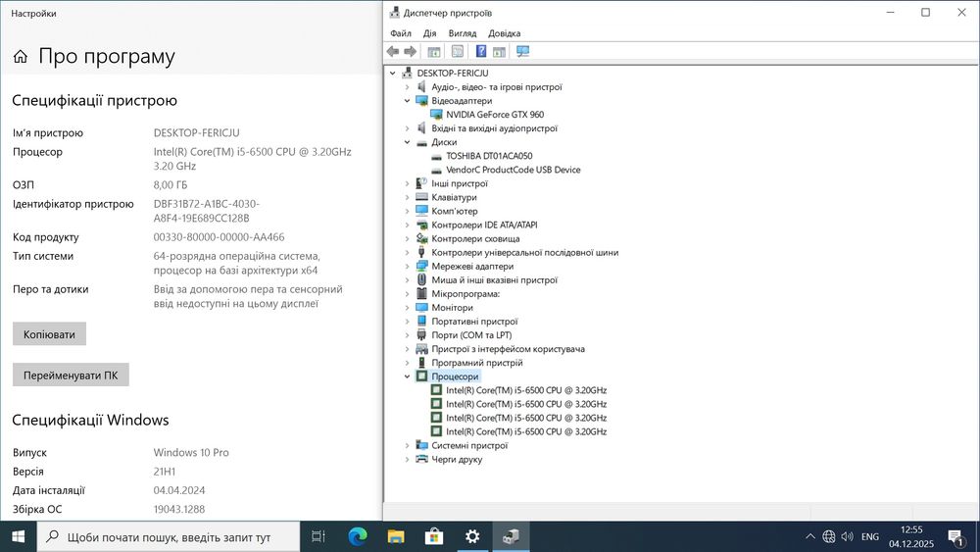The width and height of the screenshot is (980, 552).
Task: Click the Мікропрограма firmware icon
Action: point(421,293)
